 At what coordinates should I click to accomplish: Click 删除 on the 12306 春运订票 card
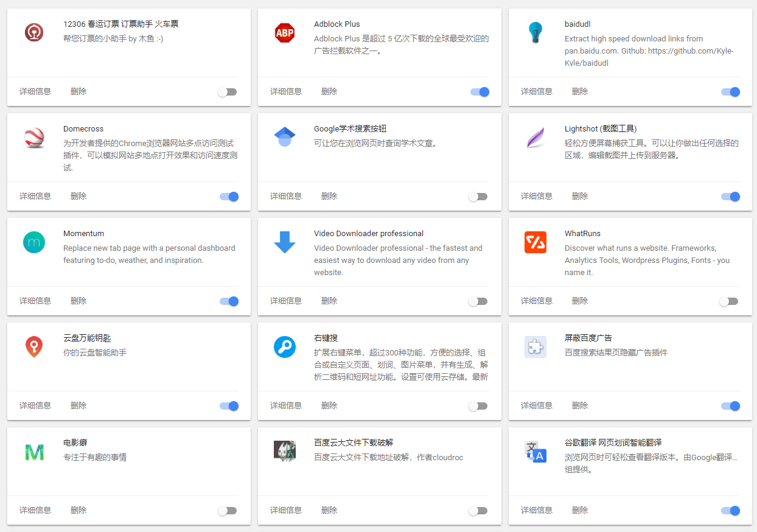click(78, 91)
